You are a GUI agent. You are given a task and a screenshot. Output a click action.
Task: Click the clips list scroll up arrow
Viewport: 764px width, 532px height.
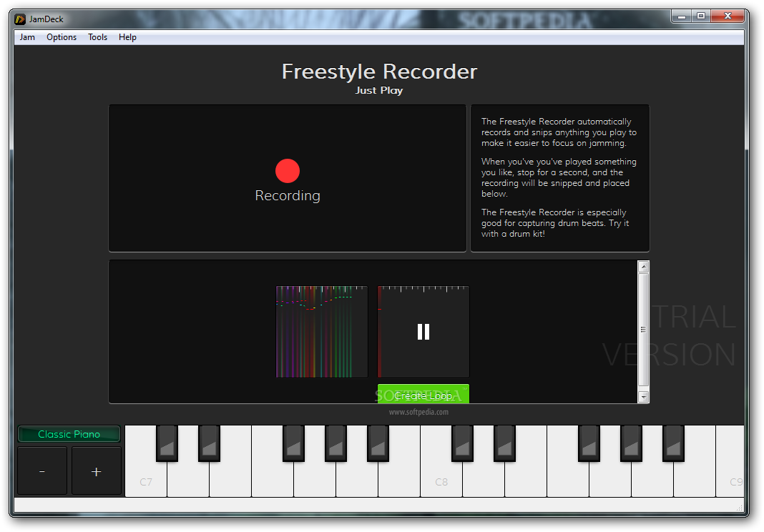click(x=643, y=267)
